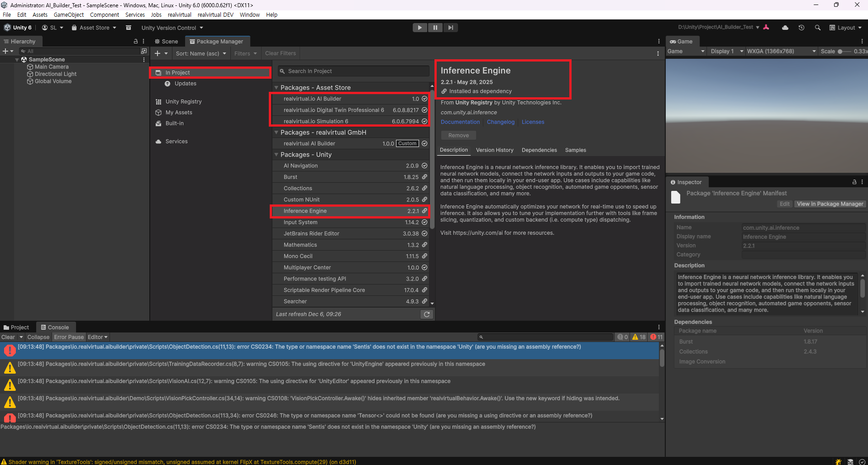The image size is (868, 465).
Task: Toggle Error Pause in Console
Action: [69, 337]
